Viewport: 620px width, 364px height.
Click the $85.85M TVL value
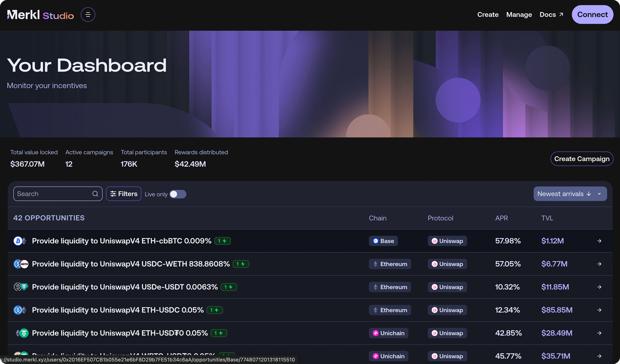coord(557,310)
